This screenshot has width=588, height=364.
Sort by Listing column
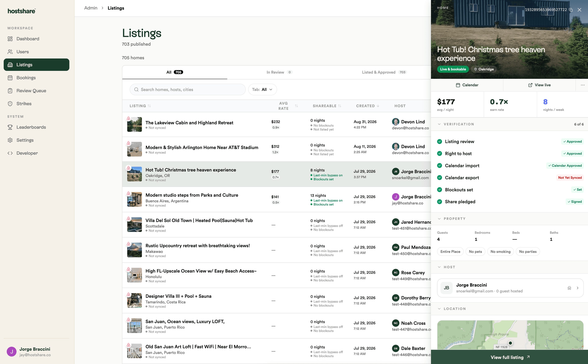[140, 106]
